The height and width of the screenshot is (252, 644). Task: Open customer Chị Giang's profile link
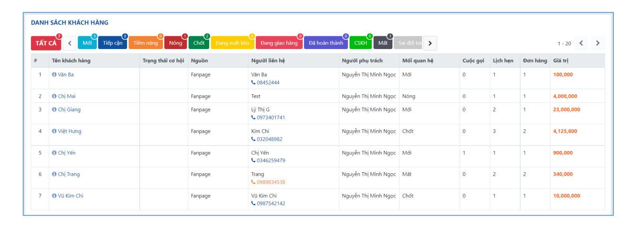pyautogui.click(x=69, y=109)
